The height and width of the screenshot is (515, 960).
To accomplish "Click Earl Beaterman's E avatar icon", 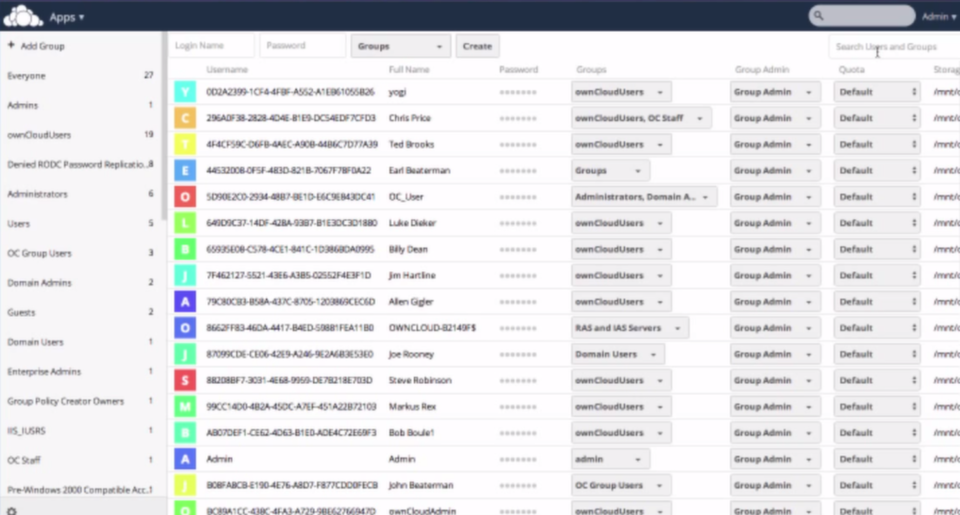I will (185, 170).
